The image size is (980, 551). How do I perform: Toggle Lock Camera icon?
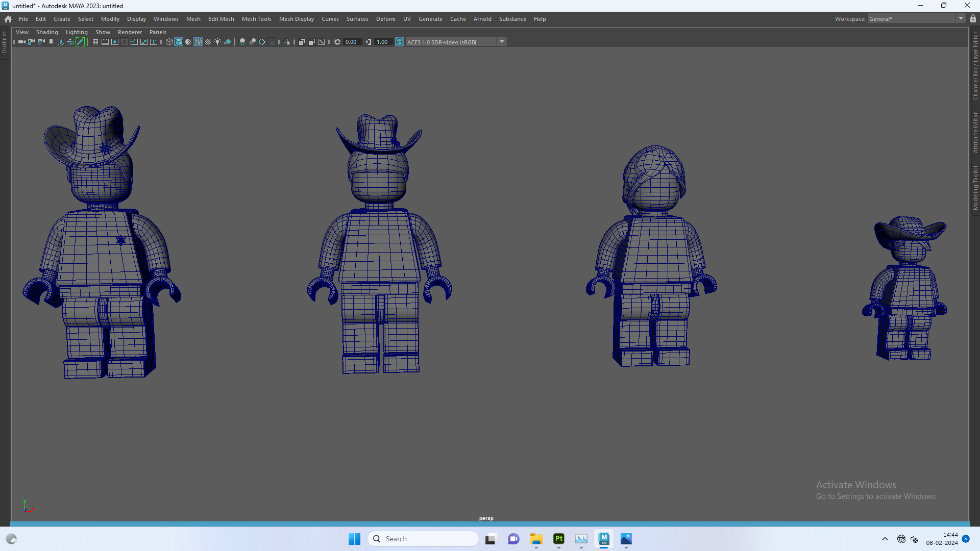tap(31, 42)
